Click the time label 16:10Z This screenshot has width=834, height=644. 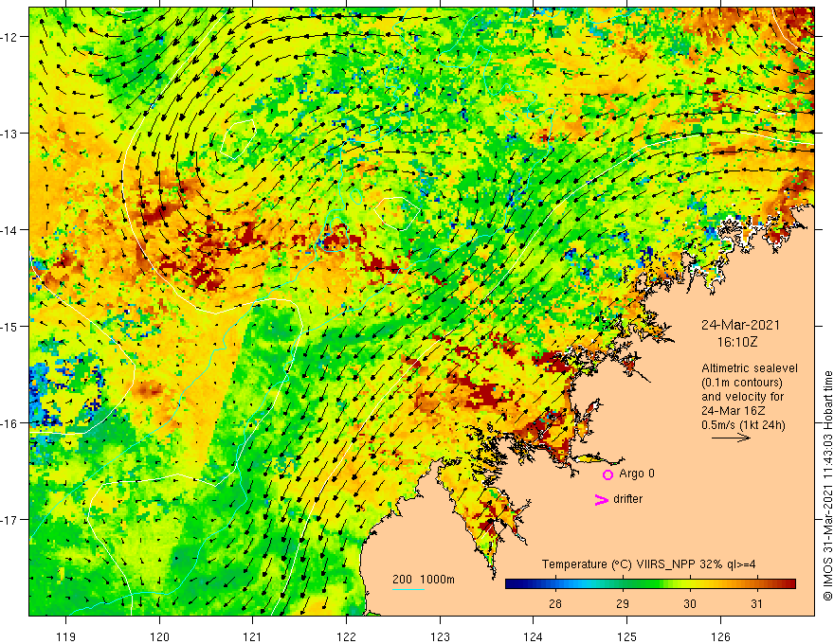(736, 342)
